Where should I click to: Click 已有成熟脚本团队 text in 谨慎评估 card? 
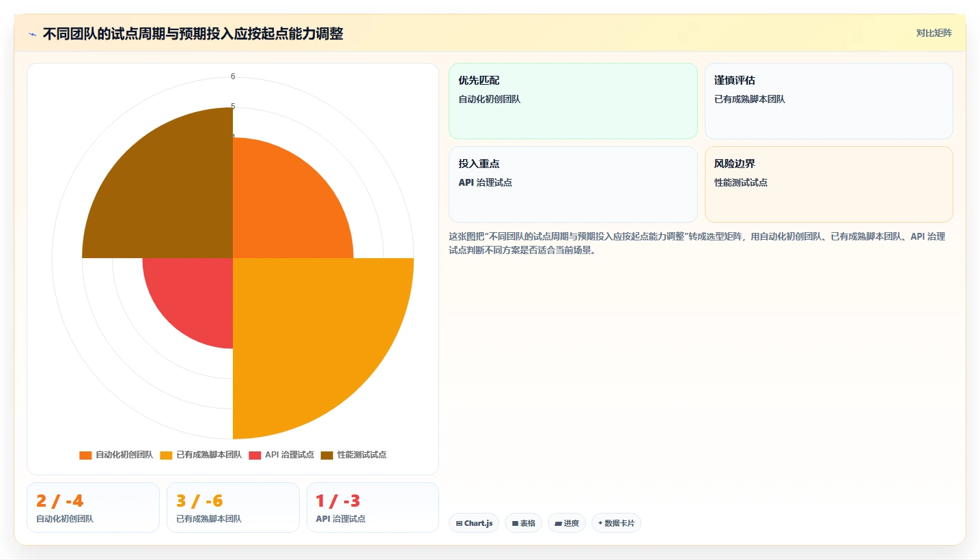pyautogui.click(x=750, y=99)
